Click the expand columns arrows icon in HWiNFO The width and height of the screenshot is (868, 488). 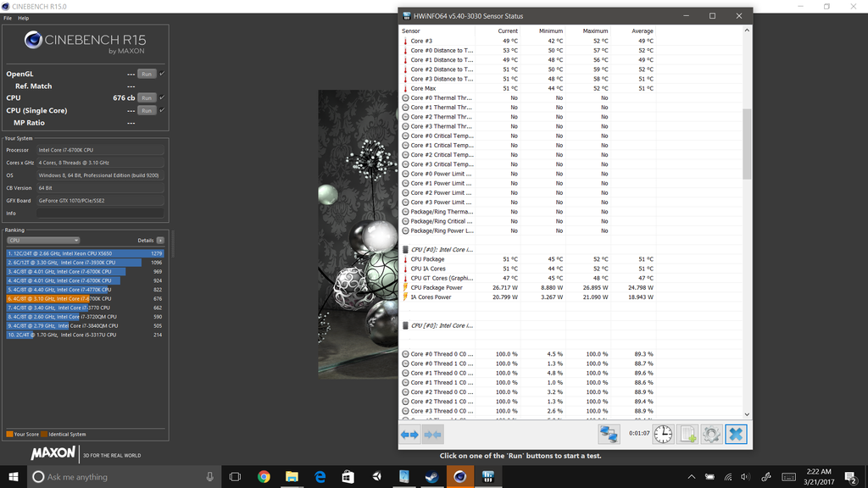point(409,435)
